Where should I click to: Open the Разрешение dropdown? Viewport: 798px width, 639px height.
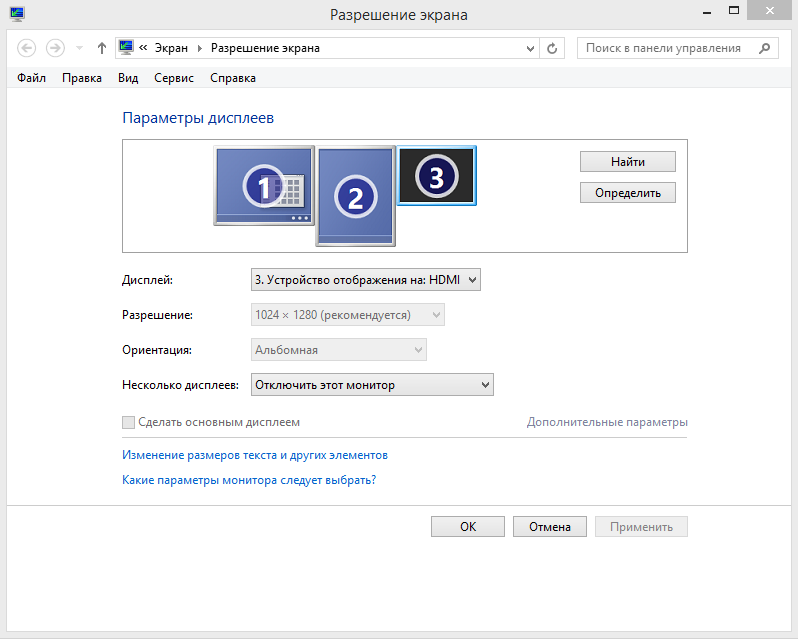point(348,315)
